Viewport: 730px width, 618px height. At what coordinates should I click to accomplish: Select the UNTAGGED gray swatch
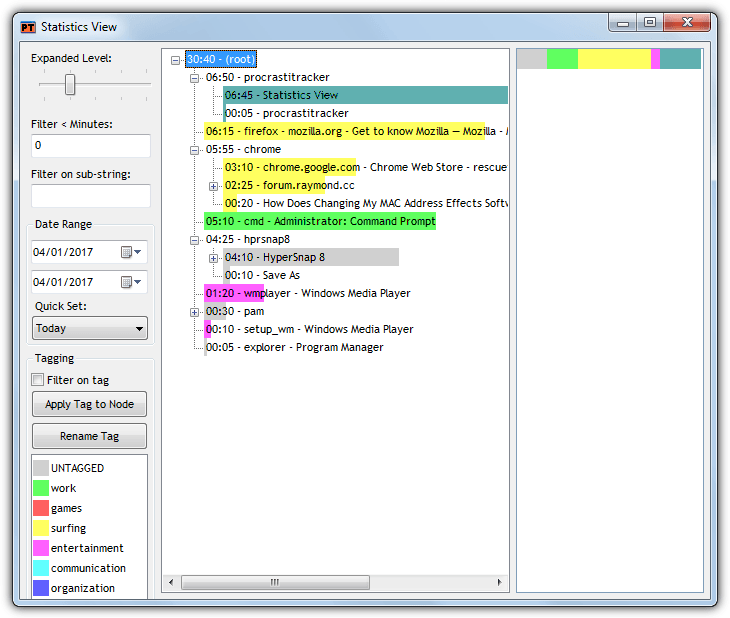point(41,468)
